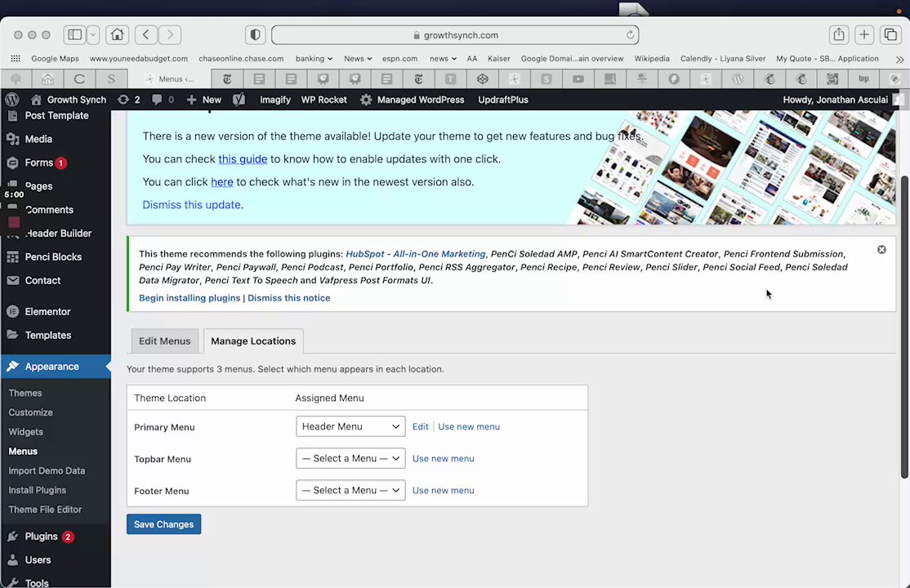Open the Wikipedia bookmark
The width and height of the screenshot is (910, 588).
652,59
